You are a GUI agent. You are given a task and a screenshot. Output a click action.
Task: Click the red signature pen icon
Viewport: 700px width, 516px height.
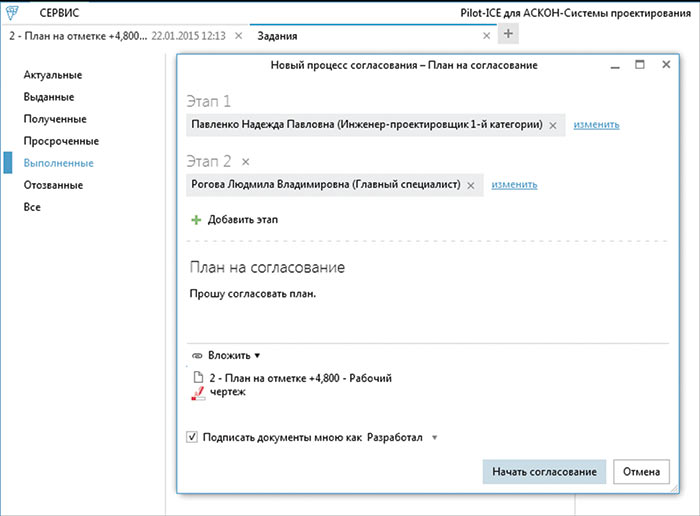[x=198, y=393]
